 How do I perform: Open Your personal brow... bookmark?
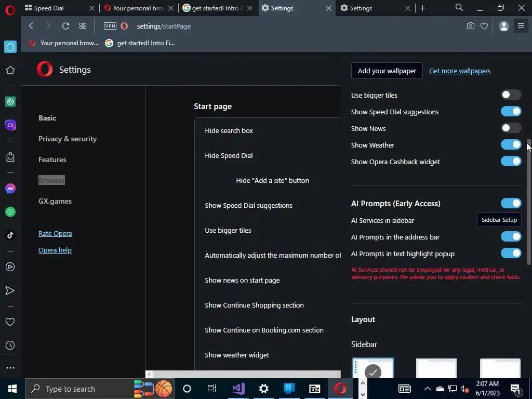point(64,43)
